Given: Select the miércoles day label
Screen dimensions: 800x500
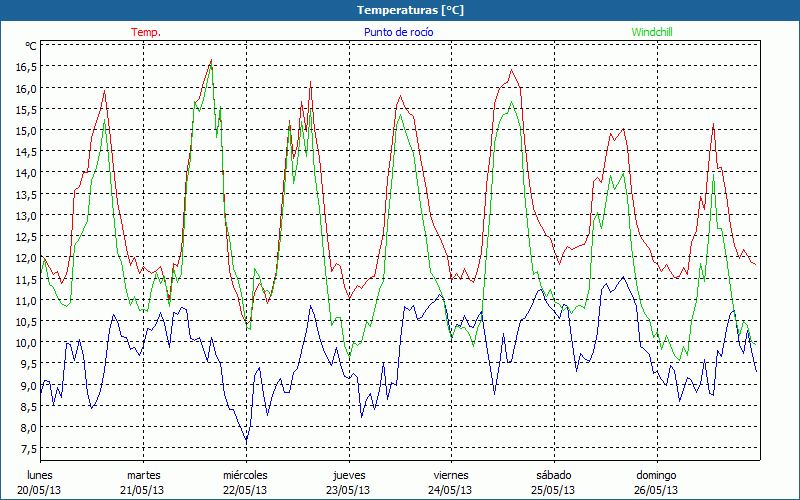Looking at the screenshot, I should 245,475.
